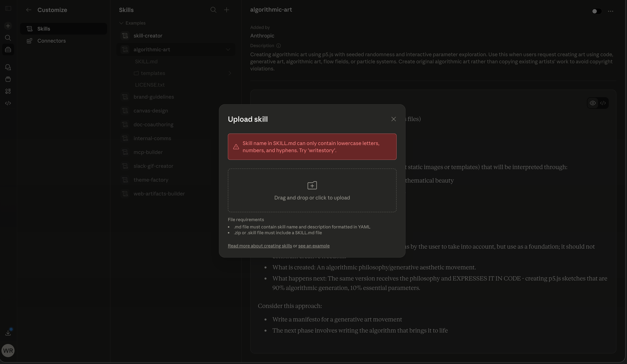Click the back arrow beside Customize
Image resolution: width=627 pixels, height=364 pixels.
[29, 10]
